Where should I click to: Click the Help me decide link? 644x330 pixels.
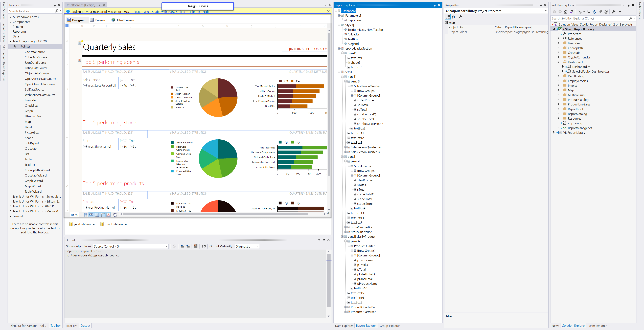[199, 12]
